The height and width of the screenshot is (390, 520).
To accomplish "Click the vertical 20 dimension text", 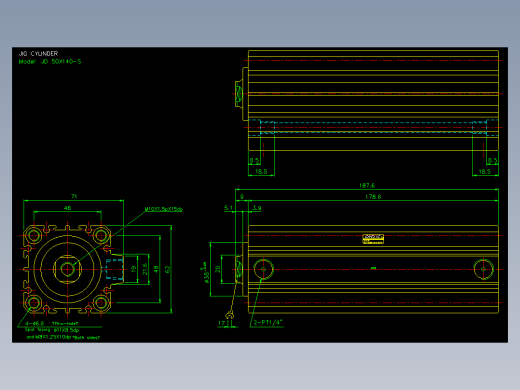I will click(x=218, y=269).
